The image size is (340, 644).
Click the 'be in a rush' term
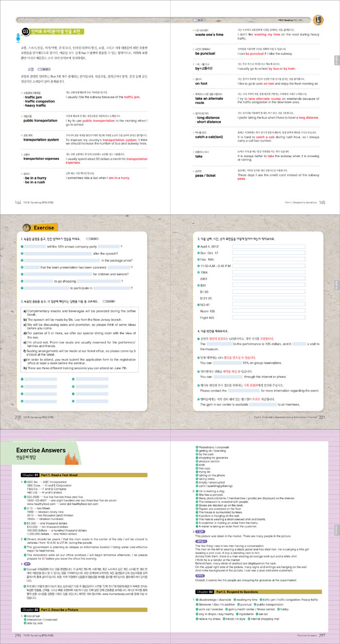click(x=34, y=183)
